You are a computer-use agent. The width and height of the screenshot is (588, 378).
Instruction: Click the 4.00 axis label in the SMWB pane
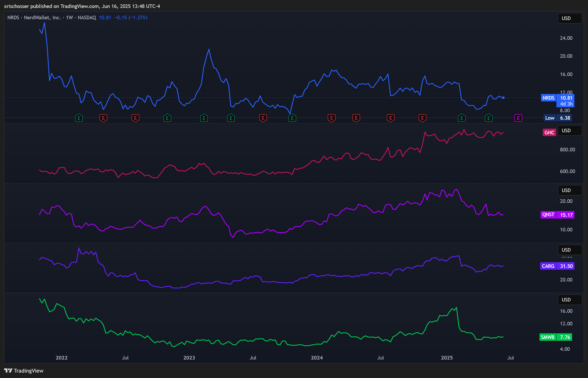click(565, 349)
